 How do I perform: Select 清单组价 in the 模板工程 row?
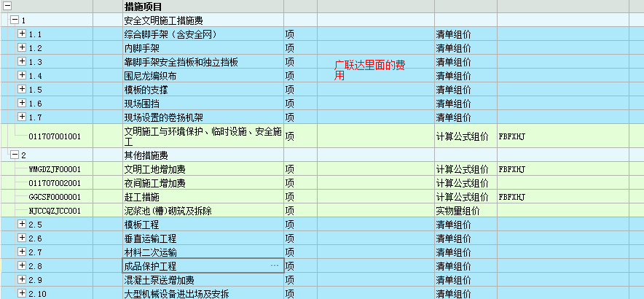(x=453, y=225)
